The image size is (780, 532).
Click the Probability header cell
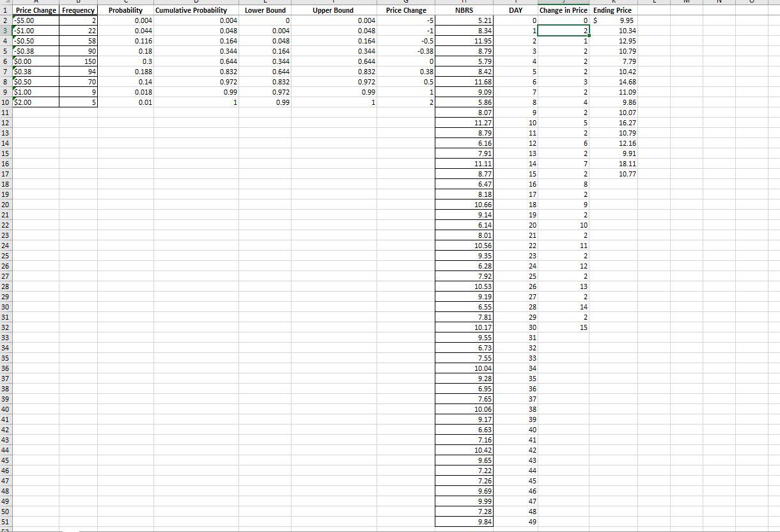125,10
